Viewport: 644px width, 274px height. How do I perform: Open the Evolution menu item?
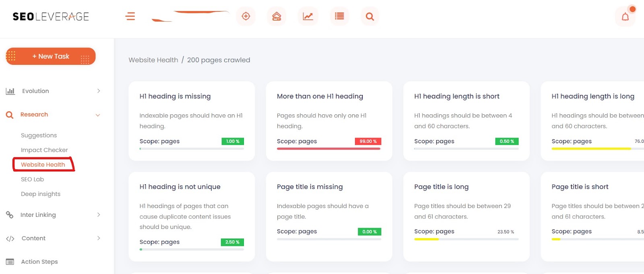(x=35, y=91)
